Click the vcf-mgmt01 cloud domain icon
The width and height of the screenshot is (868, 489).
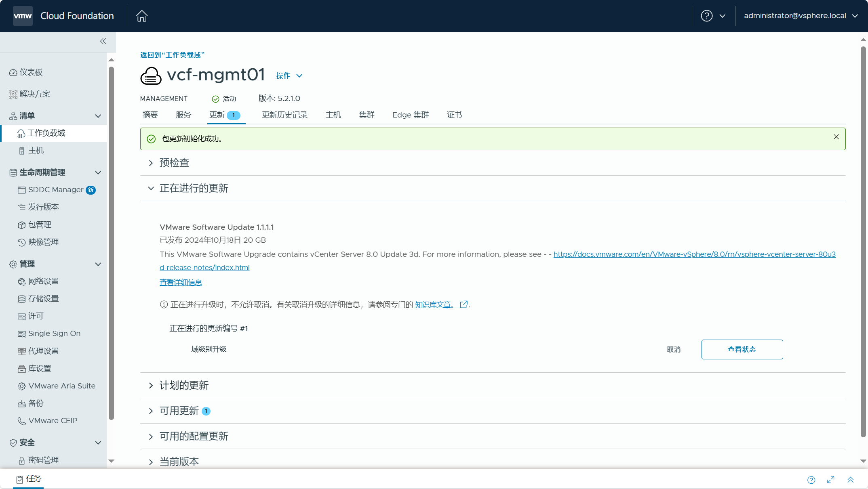pos(151,76)
